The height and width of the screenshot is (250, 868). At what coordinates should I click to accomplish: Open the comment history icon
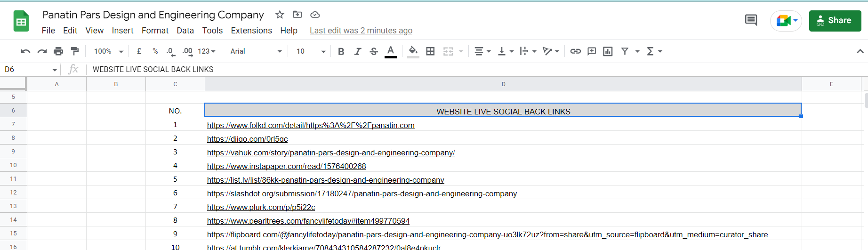751,20
